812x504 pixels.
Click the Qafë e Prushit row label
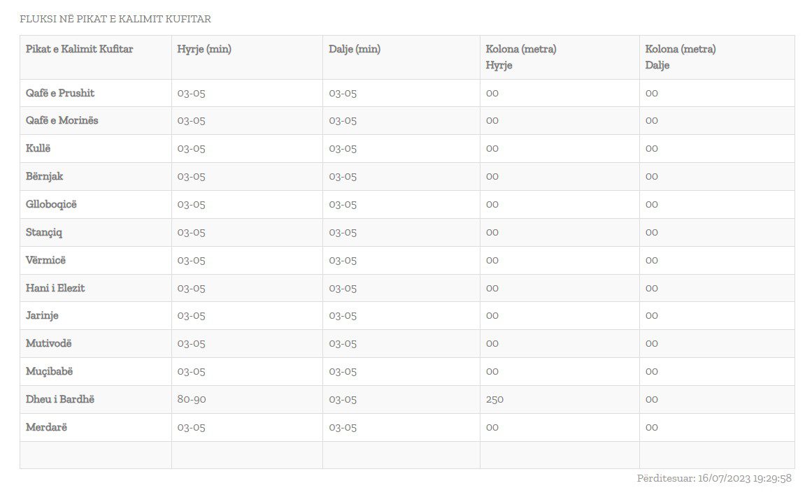(x=60, y=93)
